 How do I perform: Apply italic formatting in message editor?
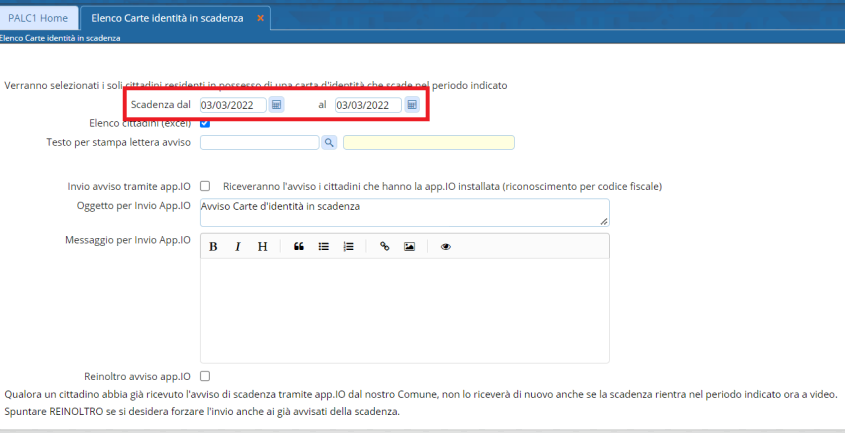[x=237, y=246]
